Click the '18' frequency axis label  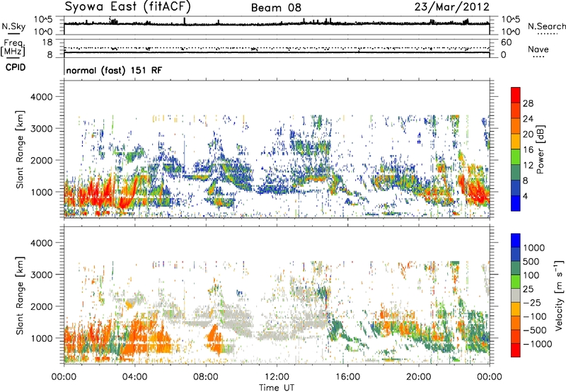(47, 42)
